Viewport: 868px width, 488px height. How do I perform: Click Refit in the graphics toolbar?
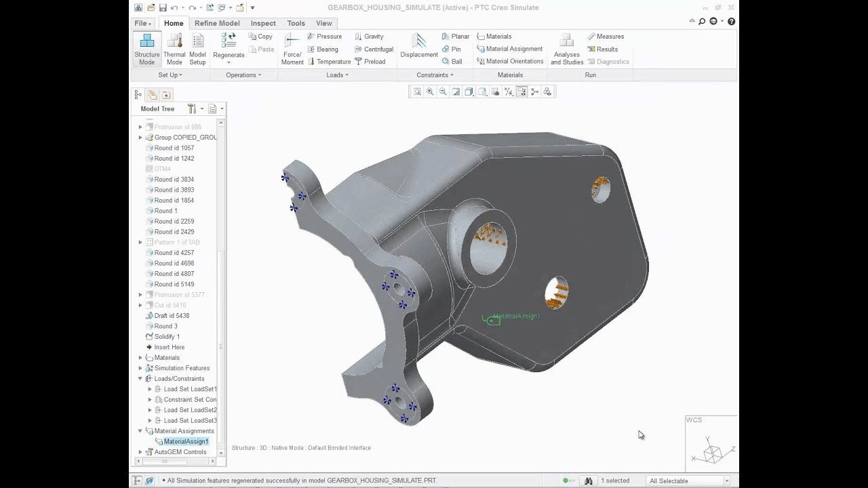tap(417, 91)
